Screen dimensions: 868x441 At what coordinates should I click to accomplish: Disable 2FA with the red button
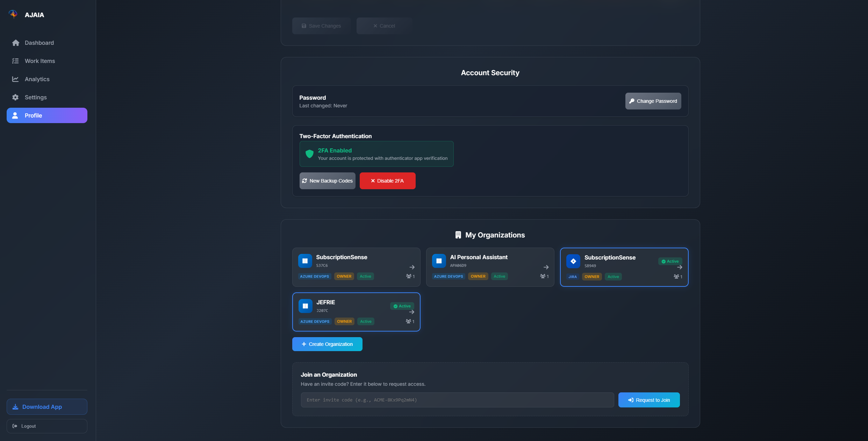387,181
